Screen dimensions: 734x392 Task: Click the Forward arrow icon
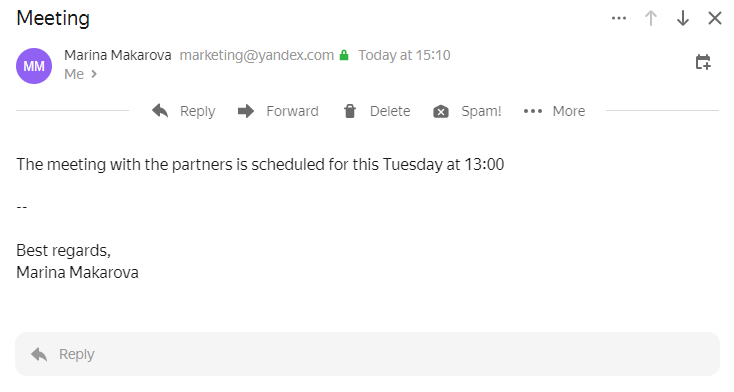pos(246,111)
